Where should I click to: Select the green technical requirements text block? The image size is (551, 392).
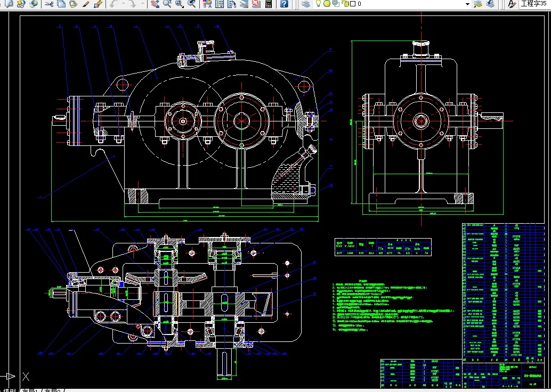393,306
